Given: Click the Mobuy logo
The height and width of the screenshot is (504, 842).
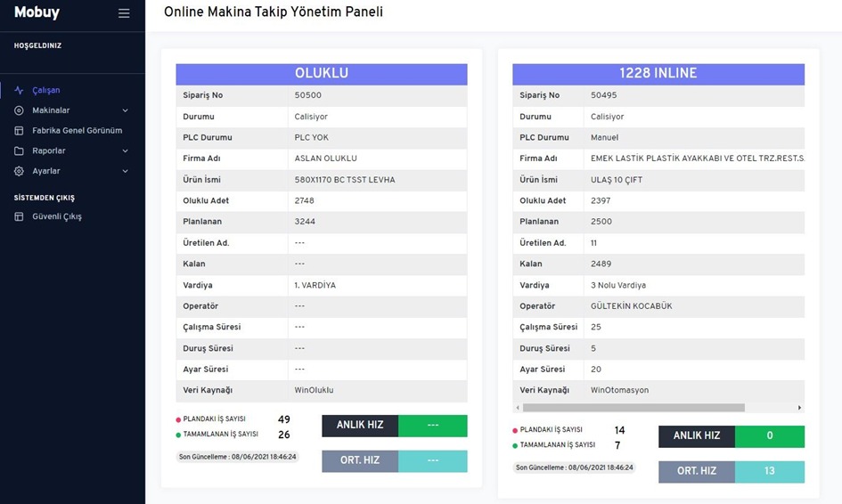Looking at the screenshot, I should coord(37,12).
